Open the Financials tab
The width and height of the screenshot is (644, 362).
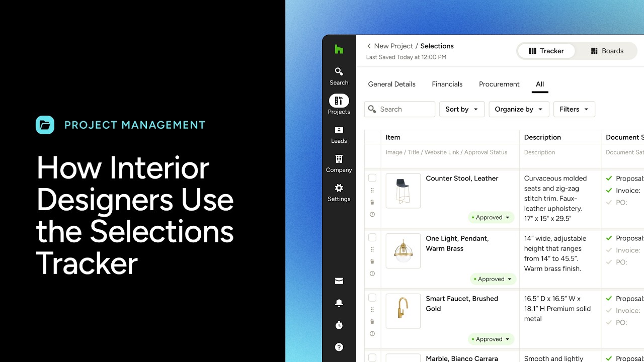tap(447, 84)
